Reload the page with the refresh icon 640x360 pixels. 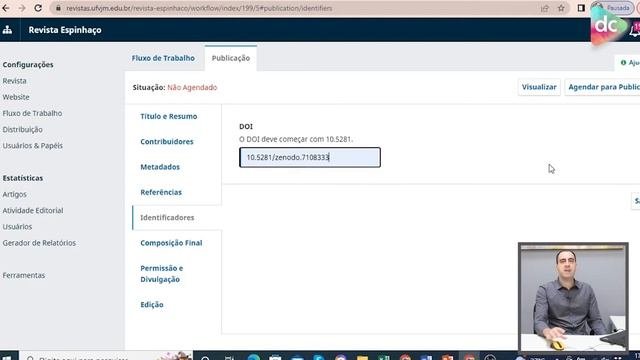38,8
